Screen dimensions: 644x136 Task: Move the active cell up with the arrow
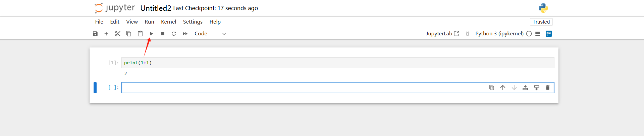click(x=503, y=88)
